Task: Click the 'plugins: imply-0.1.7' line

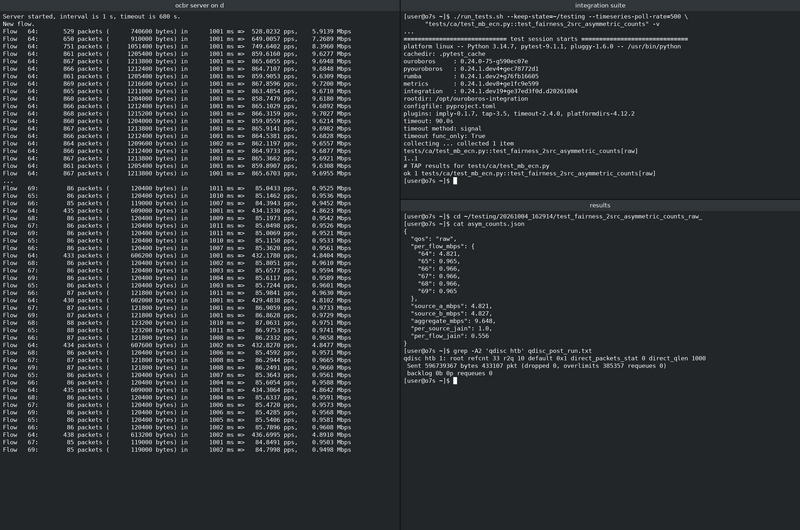Action: pos(519,114)
